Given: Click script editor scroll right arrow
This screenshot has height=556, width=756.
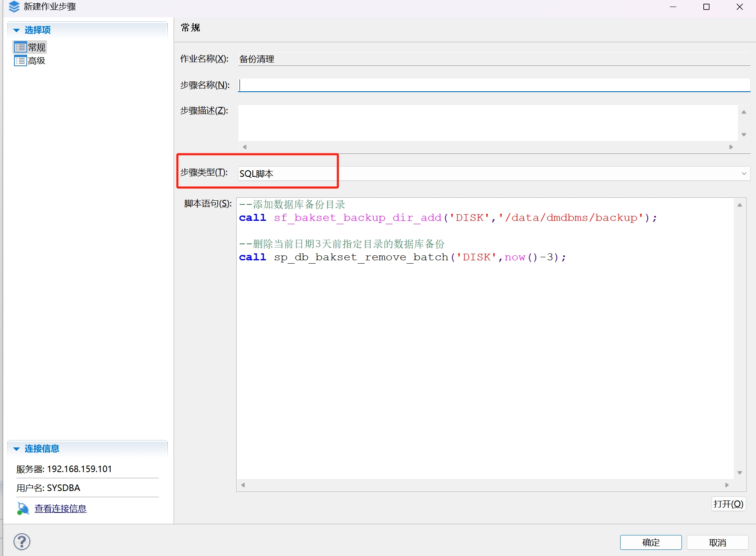Looking at the screenshot, I should tap(727, 485).
